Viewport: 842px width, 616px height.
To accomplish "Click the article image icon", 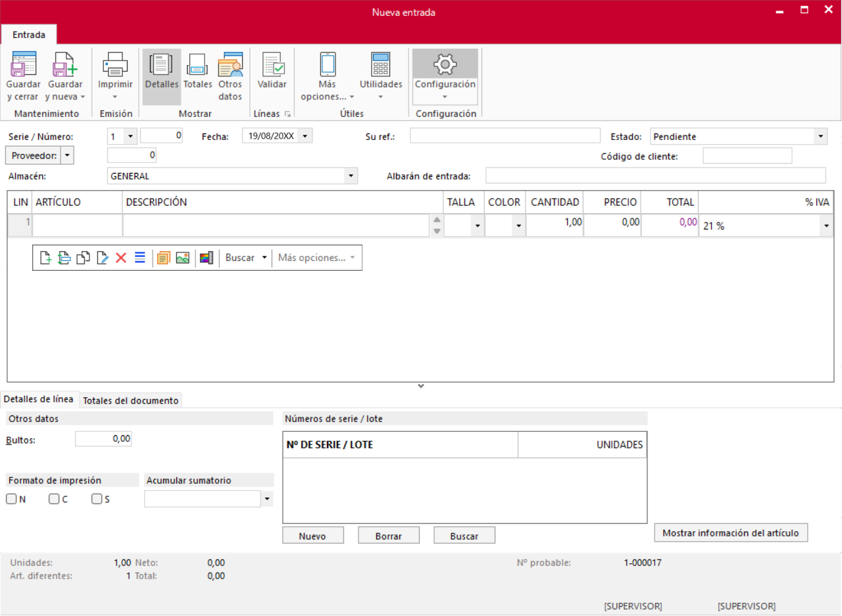I will click(183, 258).
